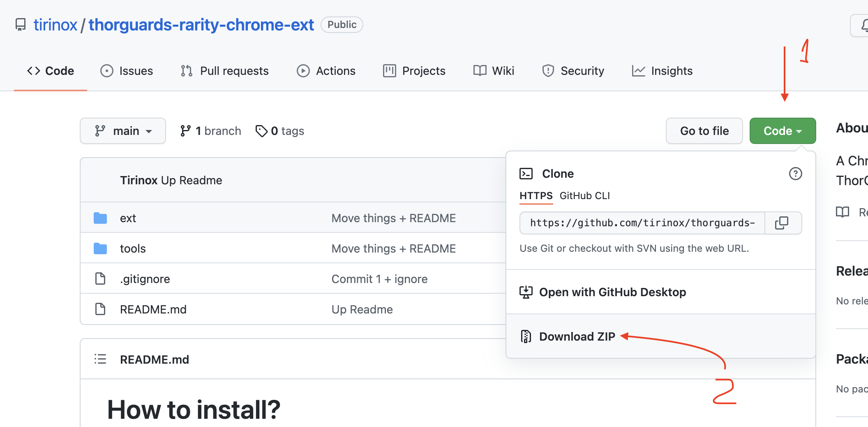Click the Public visibility badge
This screenshot has width=868, height=427.
(342, 25)
